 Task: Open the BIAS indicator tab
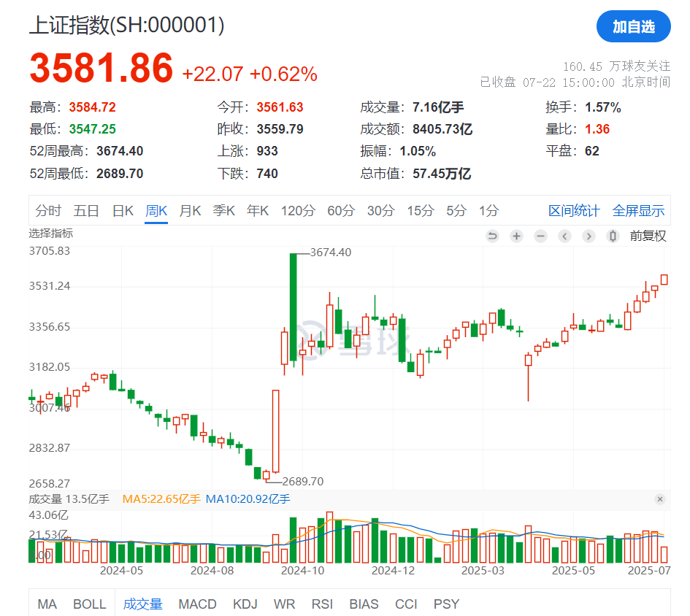click(x=364, y=604)
